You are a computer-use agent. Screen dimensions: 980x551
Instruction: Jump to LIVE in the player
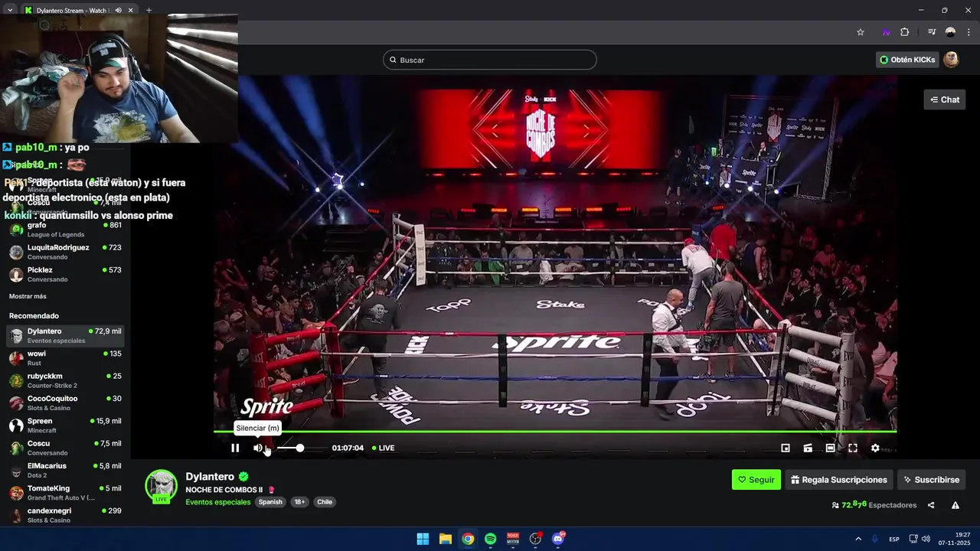click(x=383, y=448)
